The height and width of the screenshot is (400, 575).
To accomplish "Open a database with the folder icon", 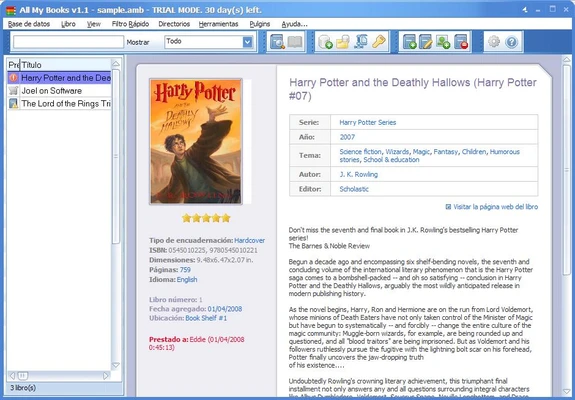I will pos(343,42).
